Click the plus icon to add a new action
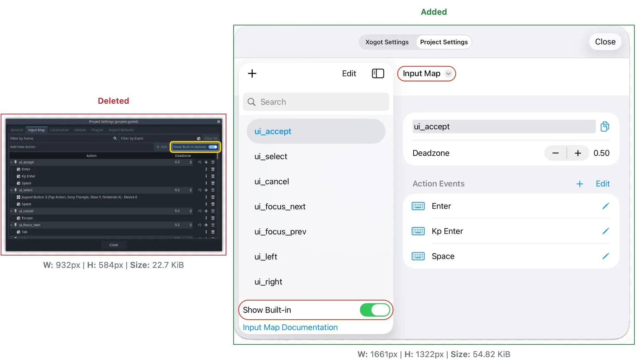 (252, 73)
